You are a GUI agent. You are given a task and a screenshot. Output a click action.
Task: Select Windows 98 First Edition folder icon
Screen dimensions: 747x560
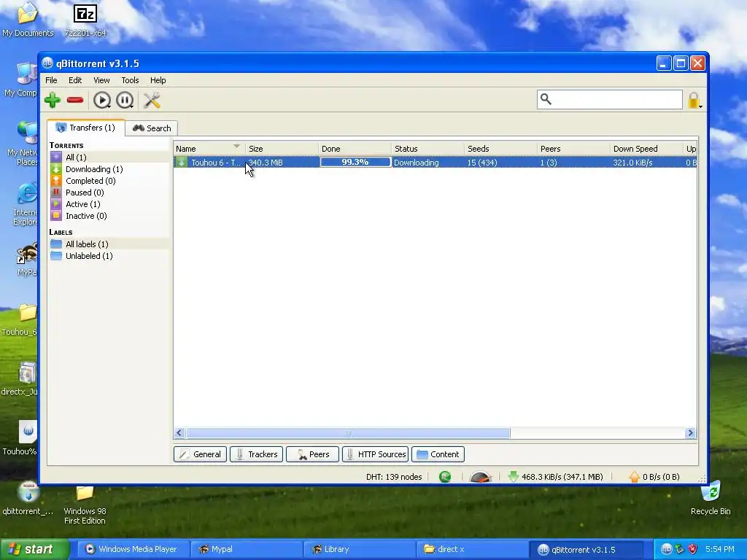click(85, 506)
